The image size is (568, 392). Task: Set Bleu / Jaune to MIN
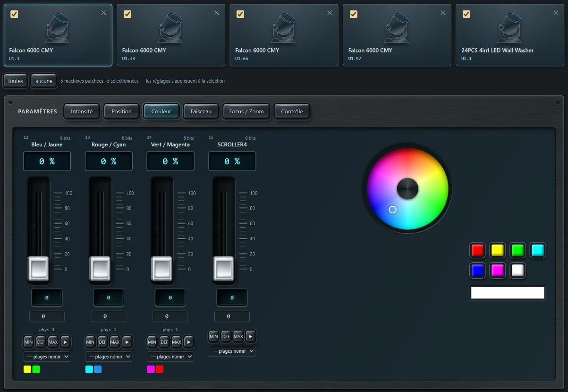tap(28, 342)
